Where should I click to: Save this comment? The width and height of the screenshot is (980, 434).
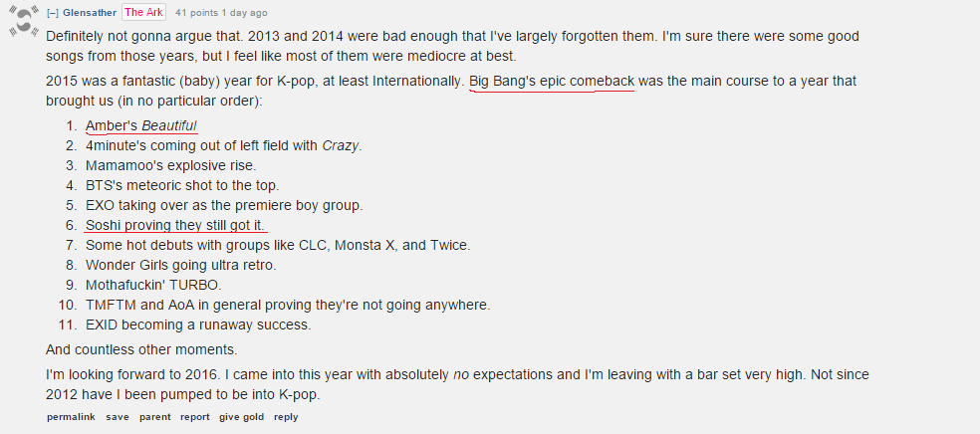click(x=117, y=417)
